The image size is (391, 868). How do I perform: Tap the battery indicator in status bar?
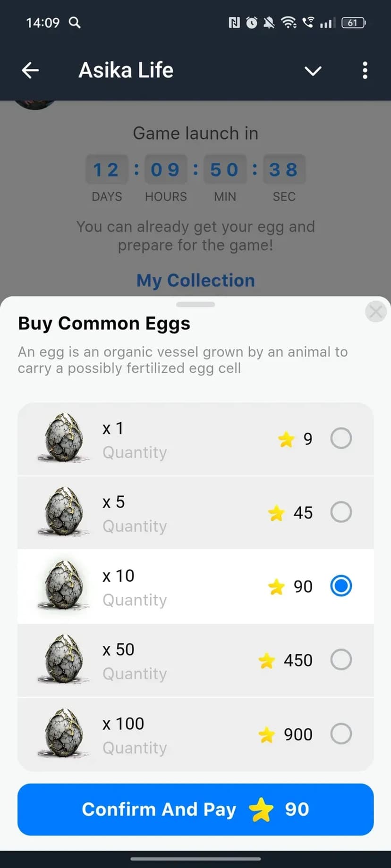(353, 23)
